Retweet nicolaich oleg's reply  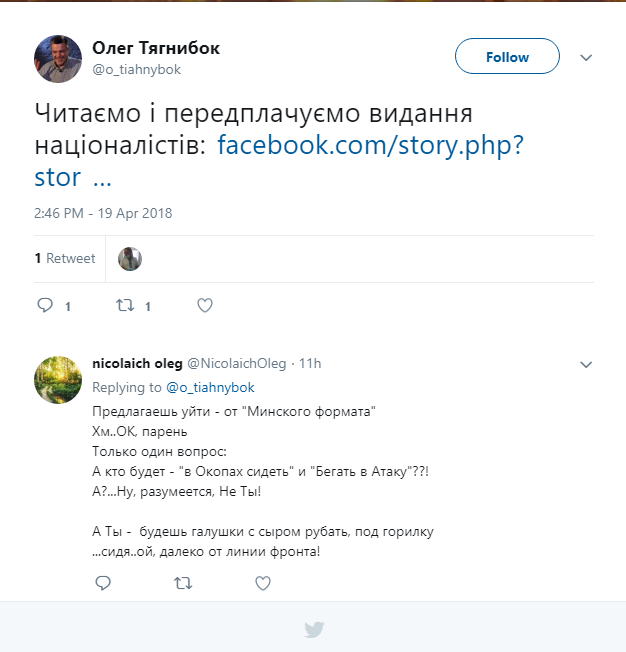pyautogui.click(x=182, y=583)
